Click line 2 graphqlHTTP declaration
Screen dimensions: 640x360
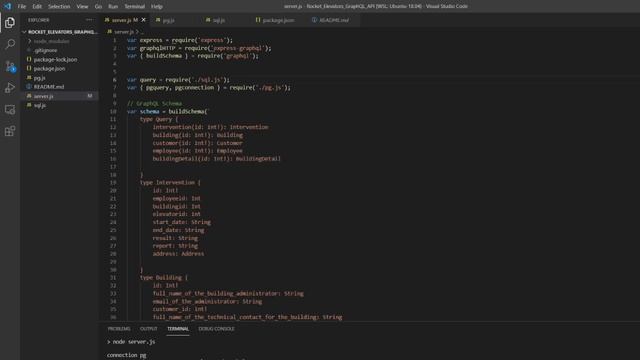(x=199, y=48)
